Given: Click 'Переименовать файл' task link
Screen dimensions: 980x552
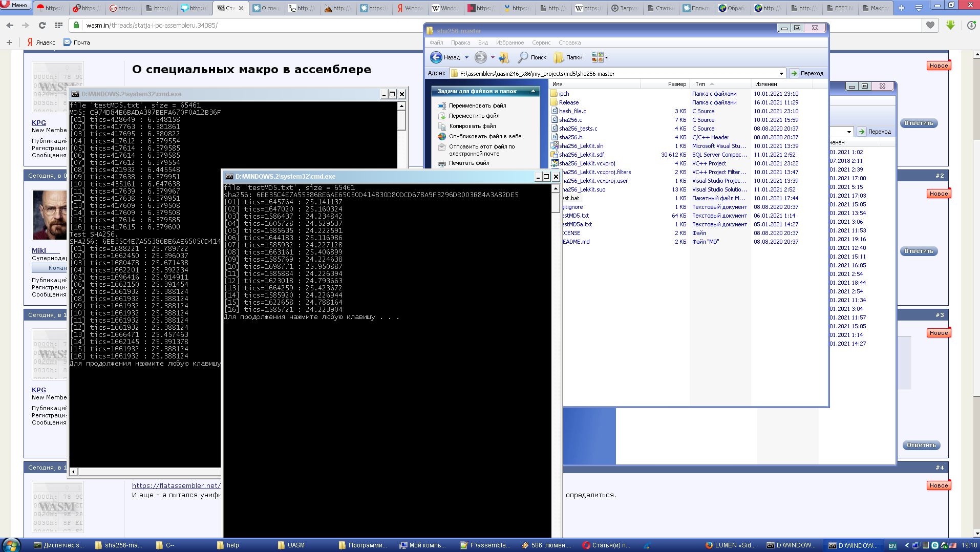Looking at the screenshot, I should [477, 105].
